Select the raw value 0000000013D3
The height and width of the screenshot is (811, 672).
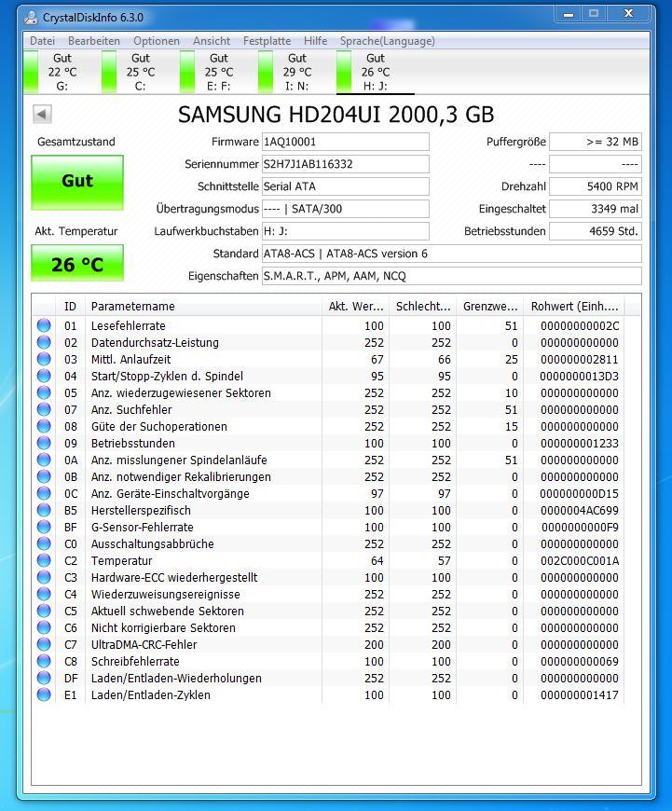coord(580,376)
